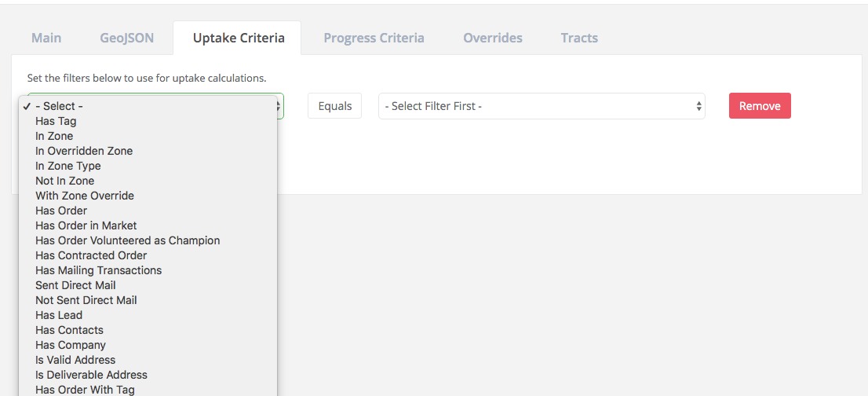Pick the In Overridden Zone option
Image resolution: width=868 pixels, height=396 pixels.
click(84, 151)
